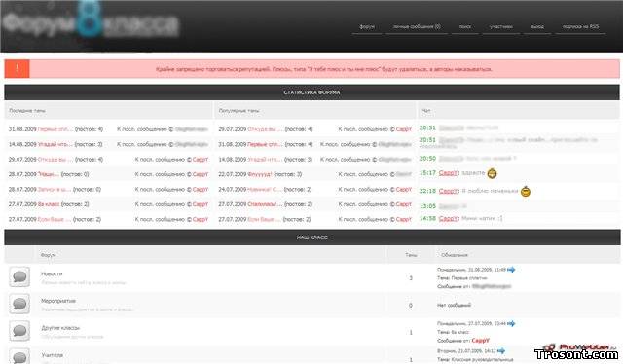Screen dimensions: 623x364
Task: Click the blue arrow in the Другие классы update cell
Action: click(x=511, y=323)
